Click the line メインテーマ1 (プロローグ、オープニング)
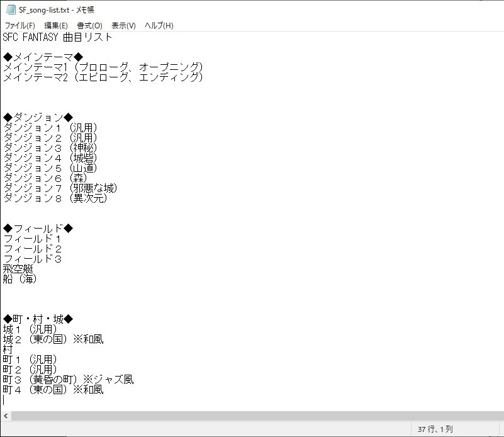This screenshot has width=504, height=437. [103, 67]
